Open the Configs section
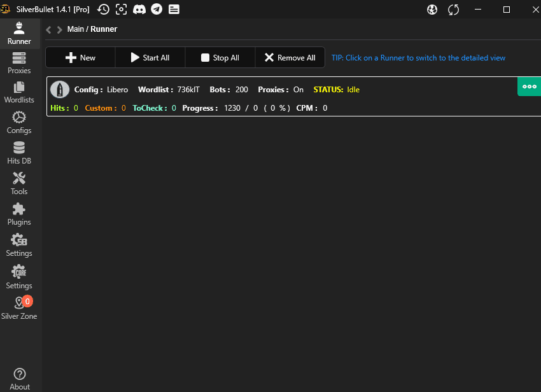This screenshot has width=541, height=392. (x=19, y=123)
